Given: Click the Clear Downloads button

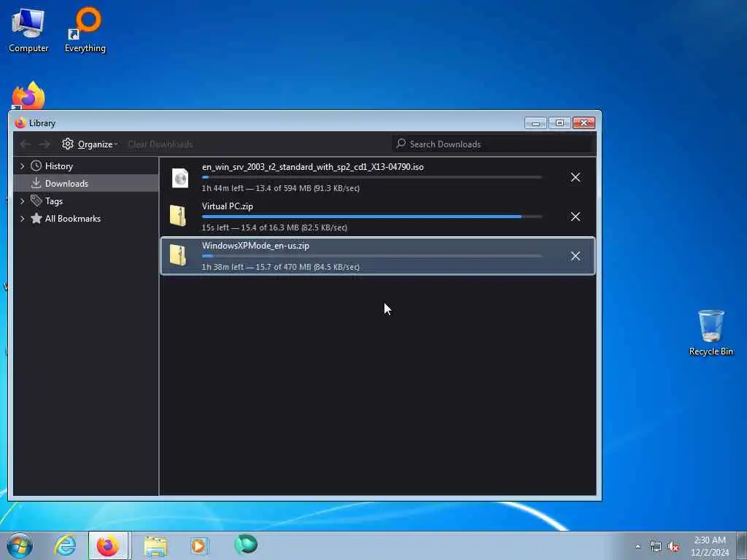Looking at the screenshot, I should coord(160,144).
